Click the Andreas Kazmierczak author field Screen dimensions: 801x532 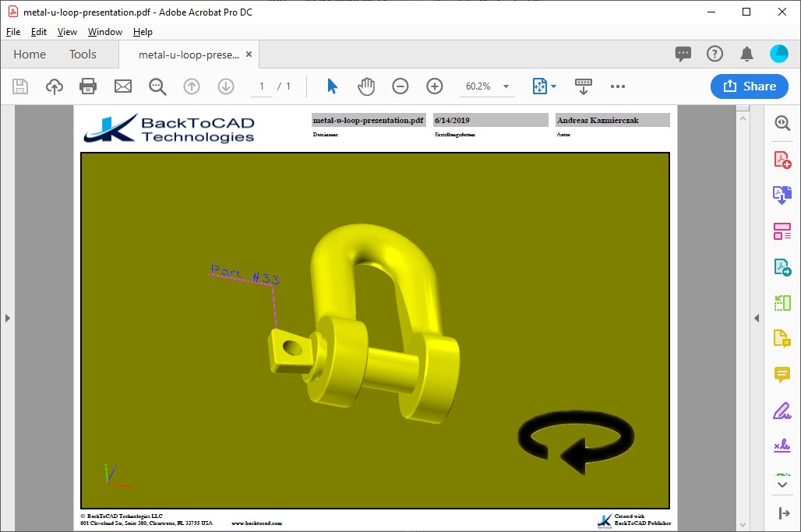coord(612,121)
